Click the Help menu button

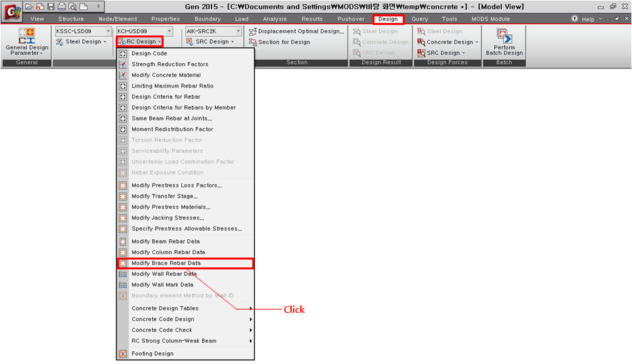(588, 19)
